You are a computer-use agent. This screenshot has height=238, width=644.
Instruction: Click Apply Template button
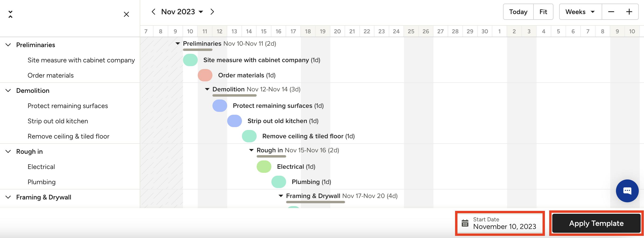tap(596, 223)
